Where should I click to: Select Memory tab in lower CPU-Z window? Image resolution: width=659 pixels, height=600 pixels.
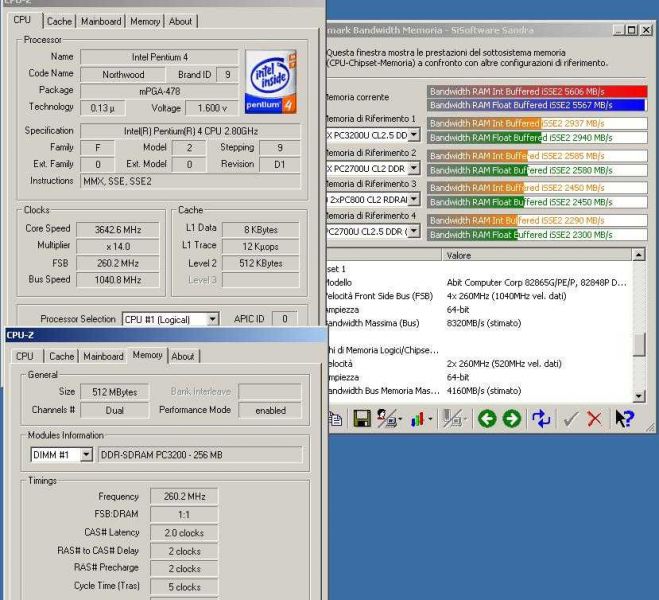148,355
